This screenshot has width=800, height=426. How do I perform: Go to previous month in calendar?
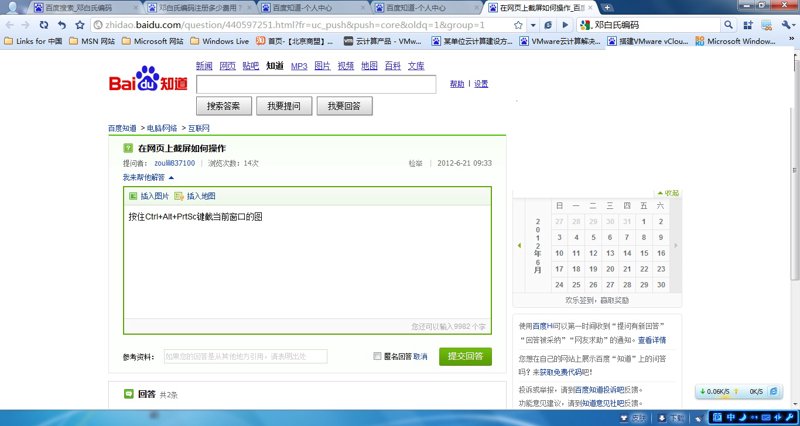tap(519, 246)
